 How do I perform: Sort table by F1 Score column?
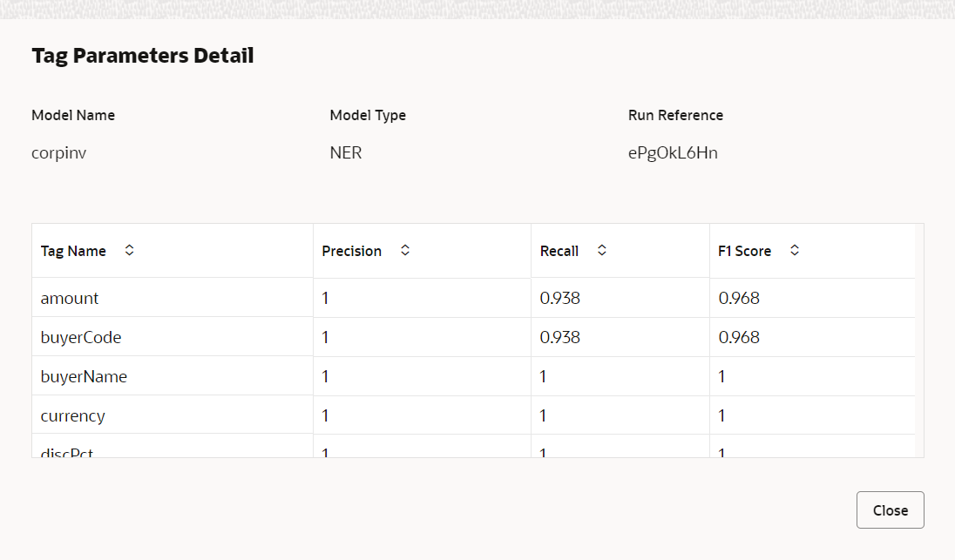tap(794, 250)
